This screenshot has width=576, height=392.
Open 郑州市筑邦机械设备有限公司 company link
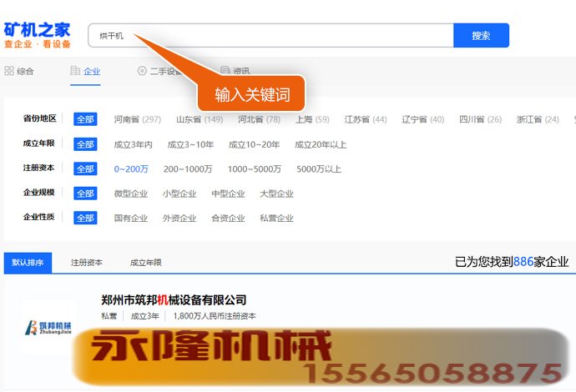[x=174, y=300]
